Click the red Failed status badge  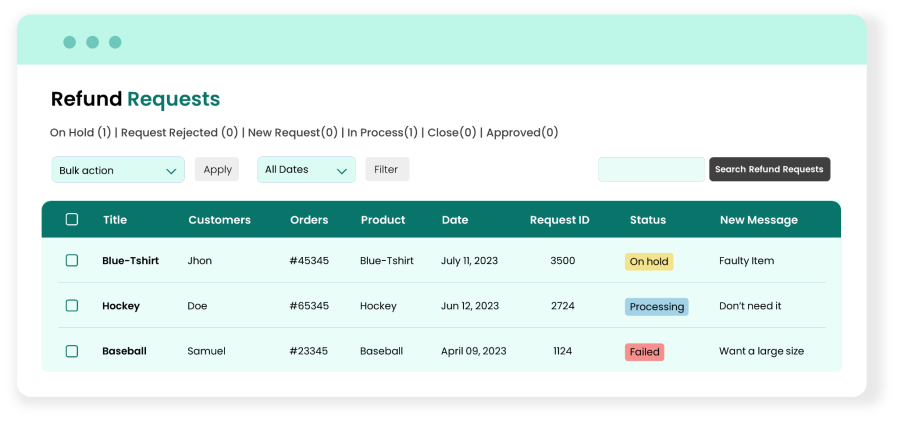pos(644,352)
